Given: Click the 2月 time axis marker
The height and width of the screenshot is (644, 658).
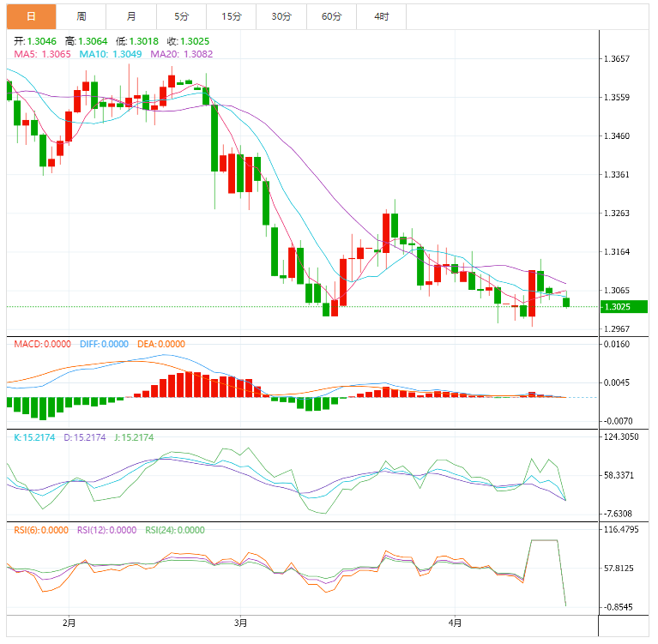Looking at the screenshot, I should (69, 623).
